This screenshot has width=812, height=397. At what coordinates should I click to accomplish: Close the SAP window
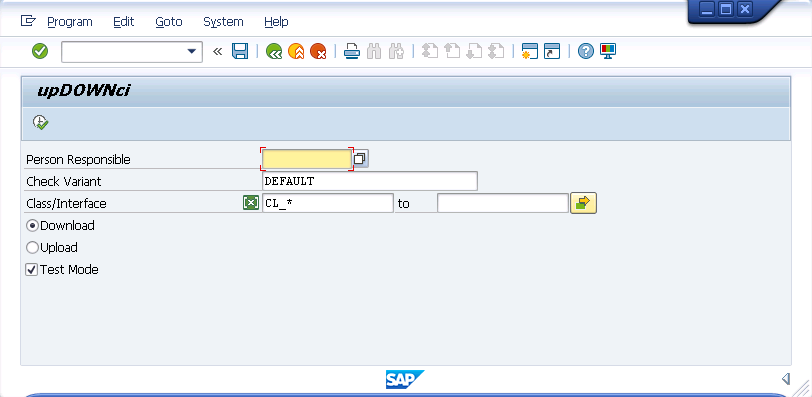point(745,9)
